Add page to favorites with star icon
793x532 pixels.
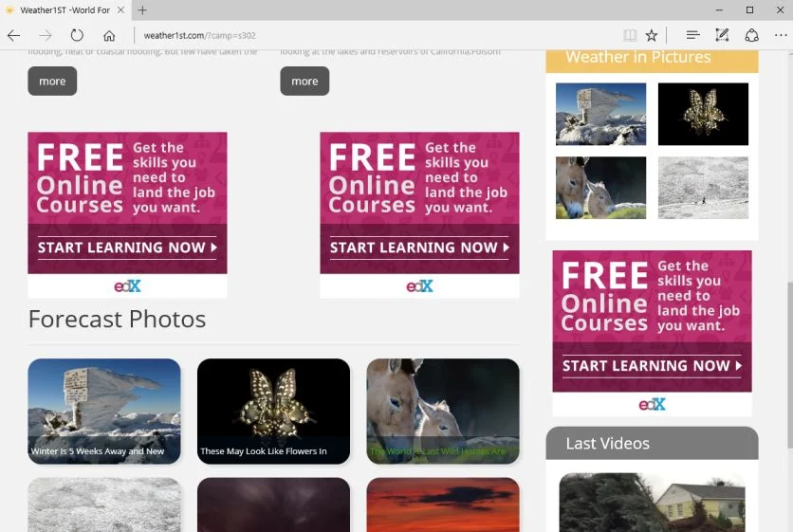(x=652, y=35)
